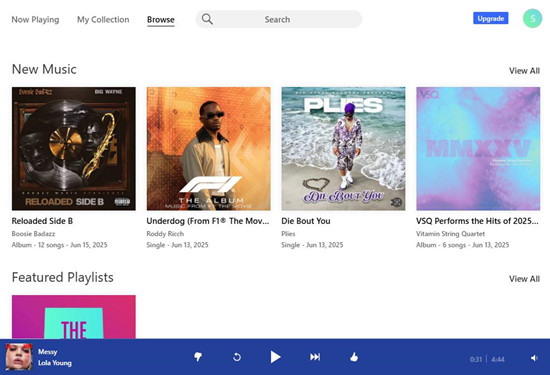Click the thumbs up icon
The image size is (550, 375).
(354, 357)
